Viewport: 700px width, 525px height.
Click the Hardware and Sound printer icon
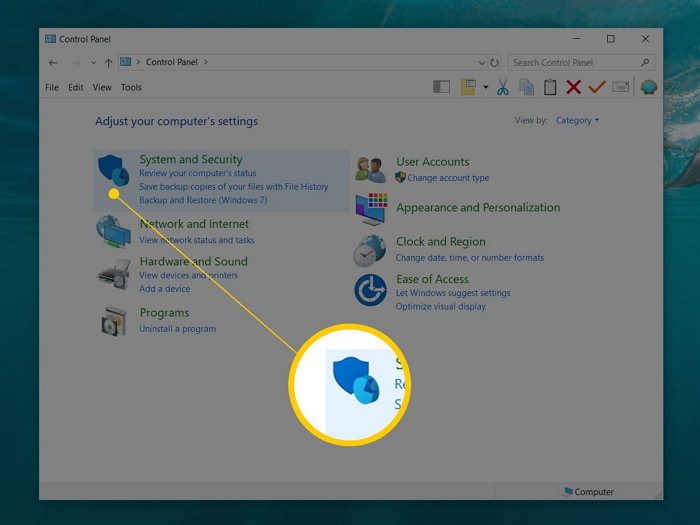[x=113, y=274]
